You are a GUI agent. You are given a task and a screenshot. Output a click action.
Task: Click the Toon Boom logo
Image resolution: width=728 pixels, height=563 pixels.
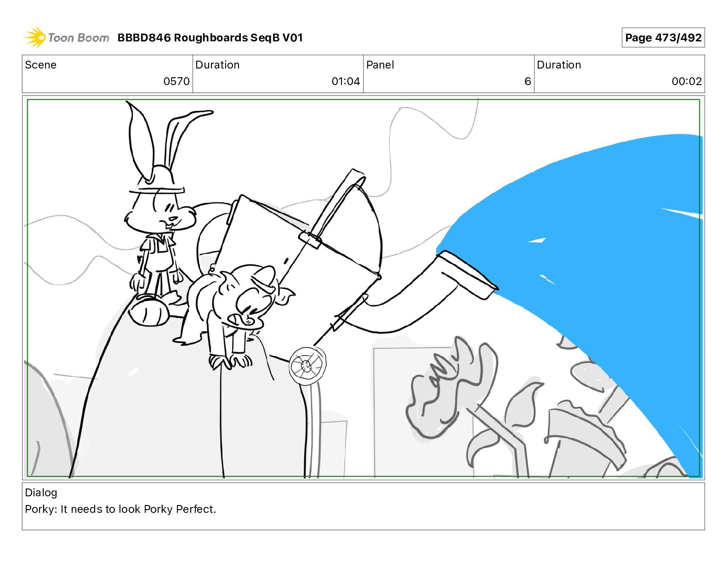coord(67,38)
